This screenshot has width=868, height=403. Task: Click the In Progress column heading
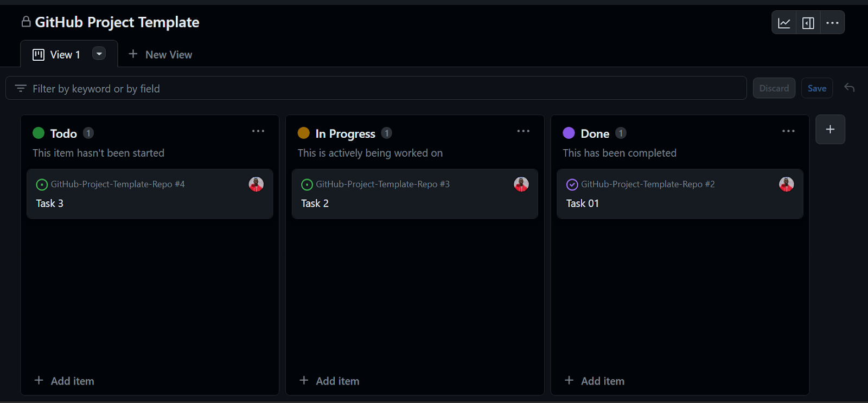pyautogui.click(x=345, y=133)
